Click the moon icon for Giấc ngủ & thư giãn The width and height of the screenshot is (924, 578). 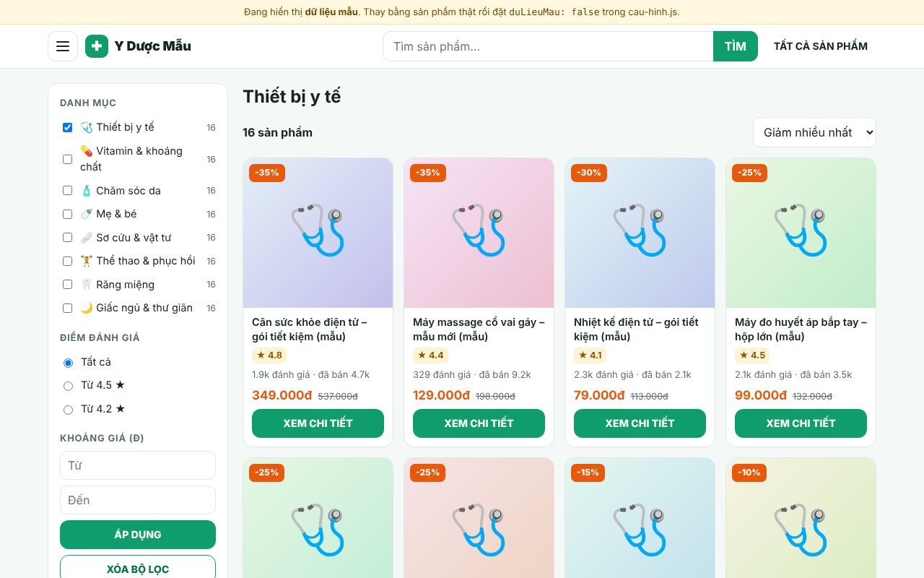point(87,308)
